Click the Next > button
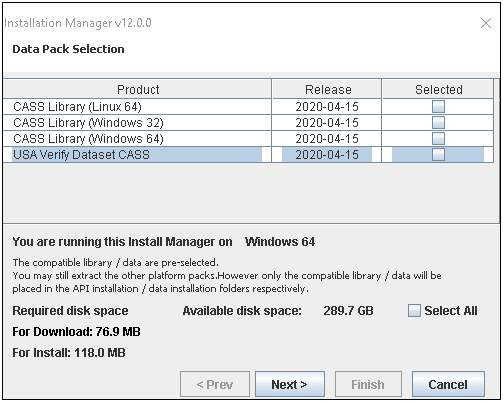Viewport: 503px width, 402px height. coord(290,384)
